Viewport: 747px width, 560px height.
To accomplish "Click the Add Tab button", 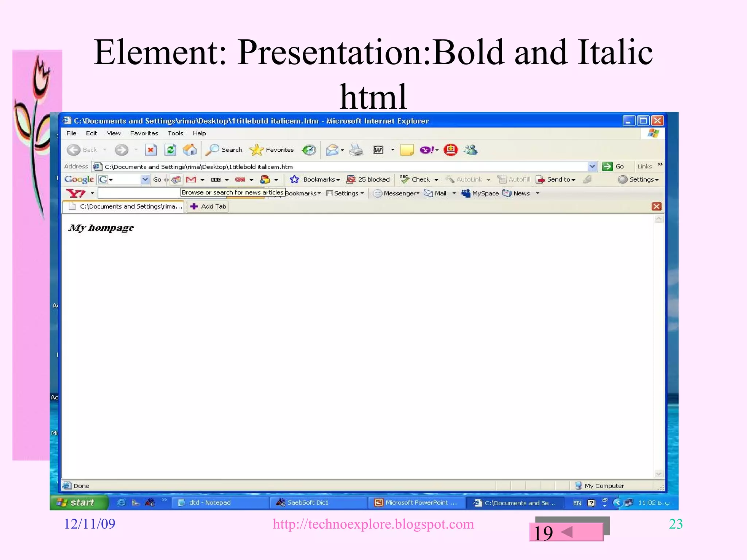I will tap(208, 206).
